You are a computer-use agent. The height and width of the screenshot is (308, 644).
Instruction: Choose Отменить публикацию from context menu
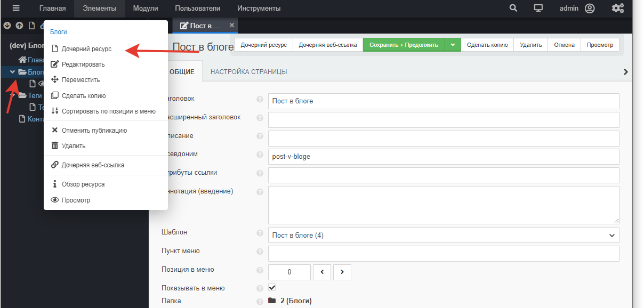click(x=94, y=130)
